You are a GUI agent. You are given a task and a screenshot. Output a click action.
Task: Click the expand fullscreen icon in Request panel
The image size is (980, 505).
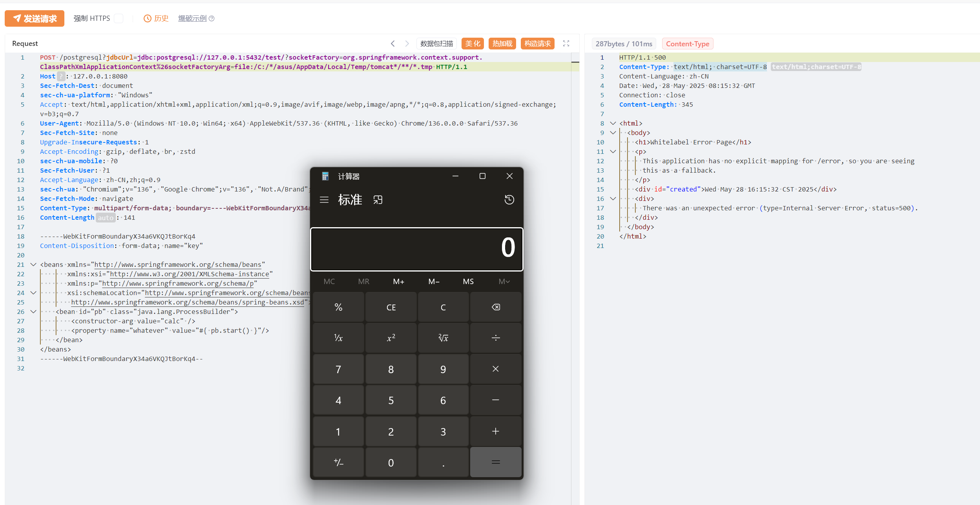566,44
